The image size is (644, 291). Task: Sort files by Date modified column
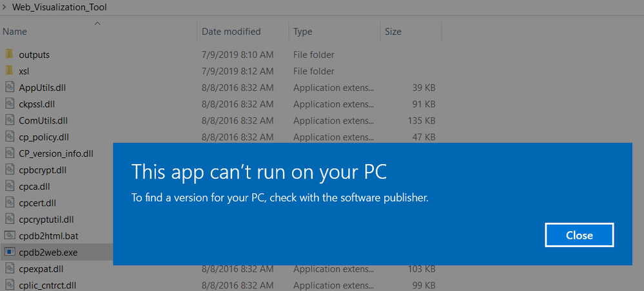coord(231,32)
